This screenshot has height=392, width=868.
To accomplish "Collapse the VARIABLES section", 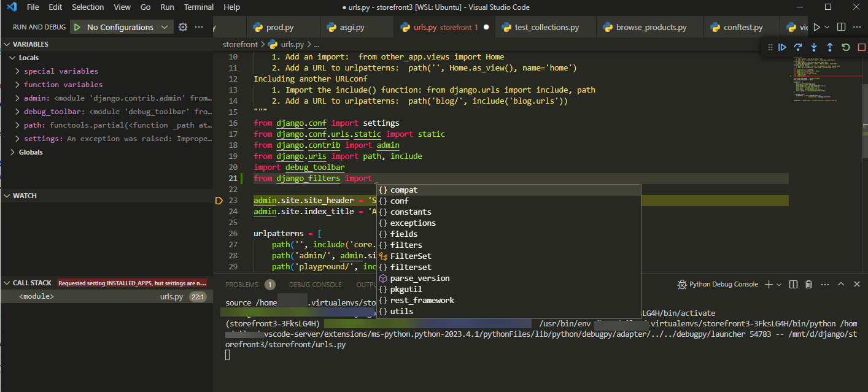I will [6, 44].
